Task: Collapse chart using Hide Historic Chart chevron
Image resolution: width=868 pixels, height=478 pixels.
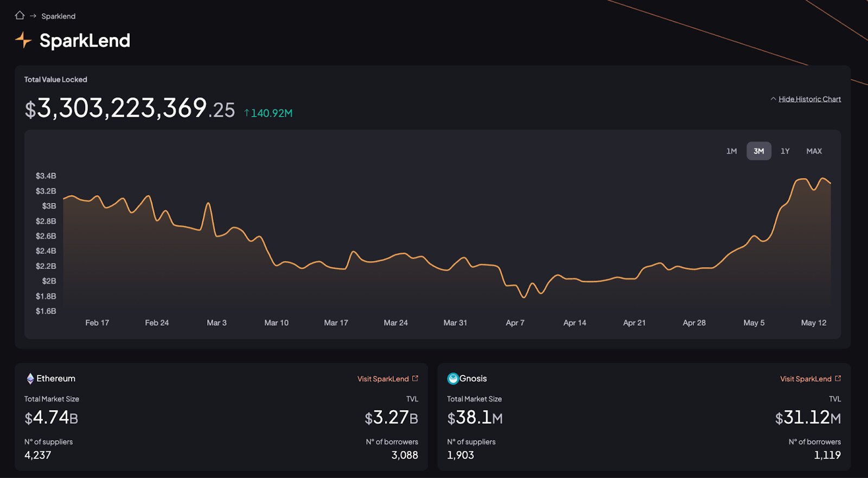Action: (x=773, y=99)
